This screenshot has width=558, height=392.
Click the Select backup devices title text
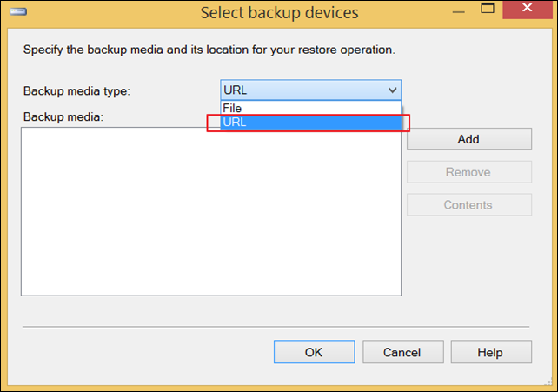279,13
